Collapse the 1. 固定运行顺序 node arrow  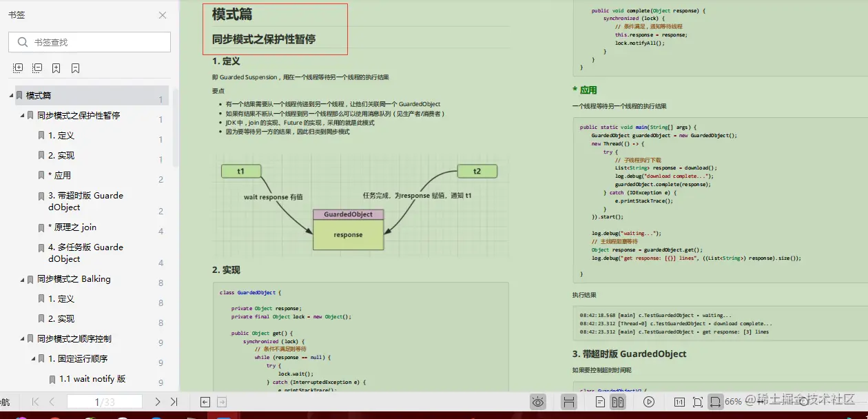[x=34, y=359]
